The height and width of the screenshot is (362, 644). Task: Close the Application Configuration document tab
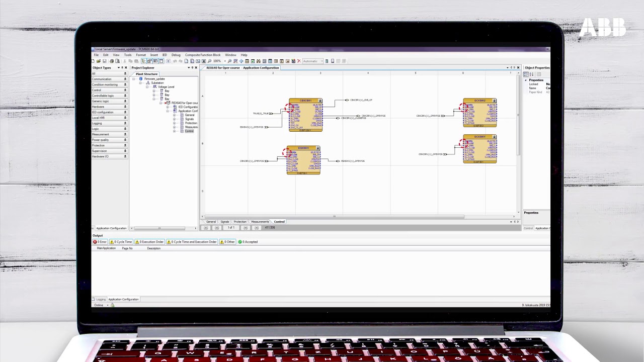pos(519,67)
